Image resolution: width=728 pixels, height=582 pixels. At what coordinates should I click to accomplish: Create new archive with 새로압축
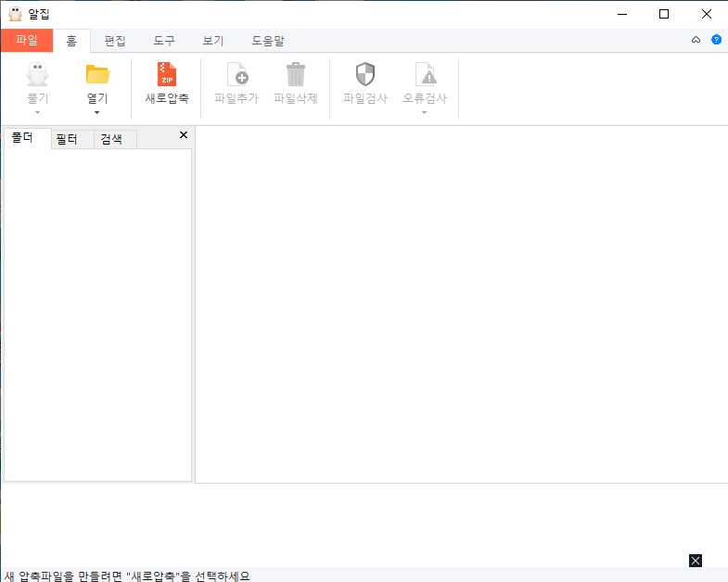click(x=167, y=83)
